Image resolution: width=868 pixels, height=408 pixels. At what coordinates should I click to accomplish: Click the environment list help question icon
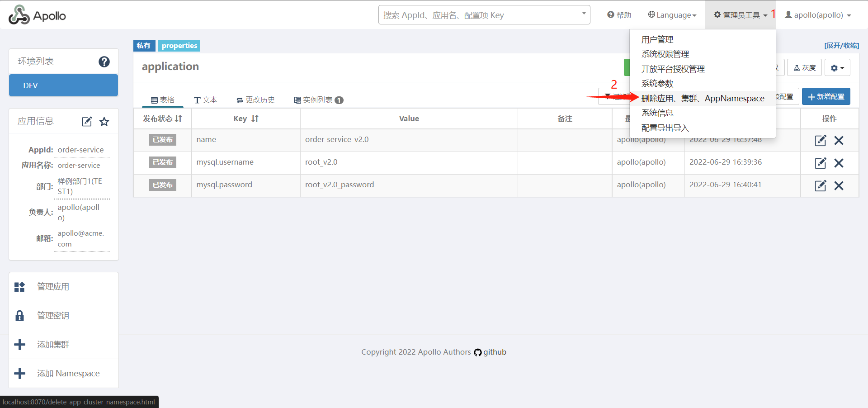click(104, 62)
